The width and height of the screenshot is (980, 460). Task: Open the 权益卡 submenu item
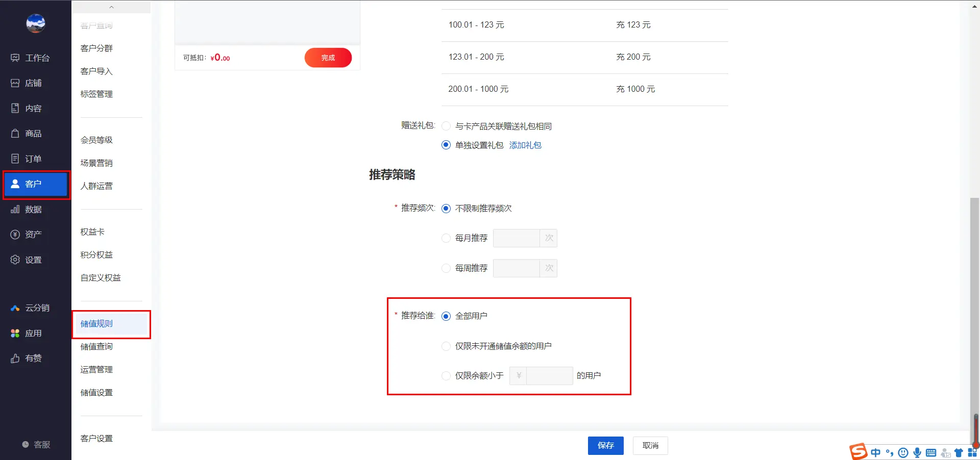tap(92, 232)
